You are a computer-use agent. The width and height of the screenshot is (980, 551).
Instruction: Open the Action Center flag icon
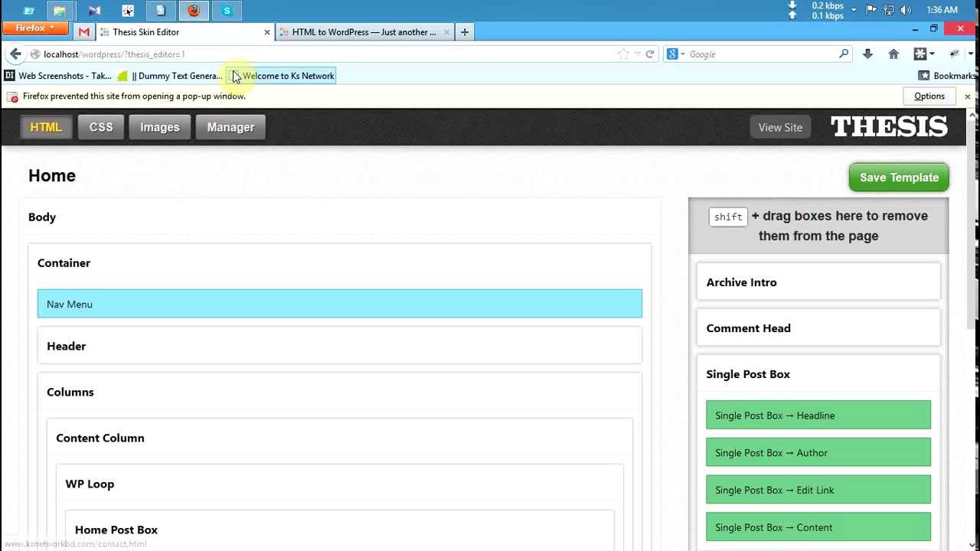(871, 10)
